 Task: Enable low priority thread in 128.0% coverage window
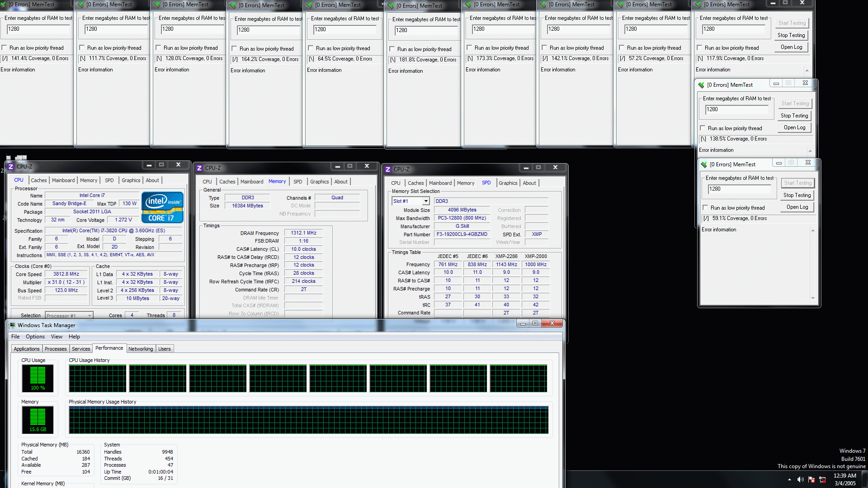(158, 48)
